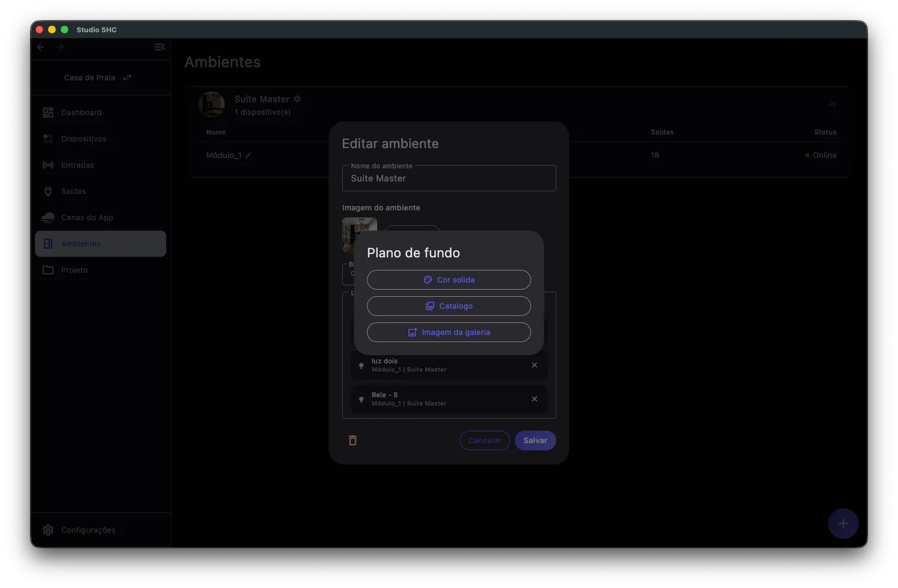Screen dimensions: 898x588
Task: Click the bulb icon of Rele - 5
Action: click(361, 399)
